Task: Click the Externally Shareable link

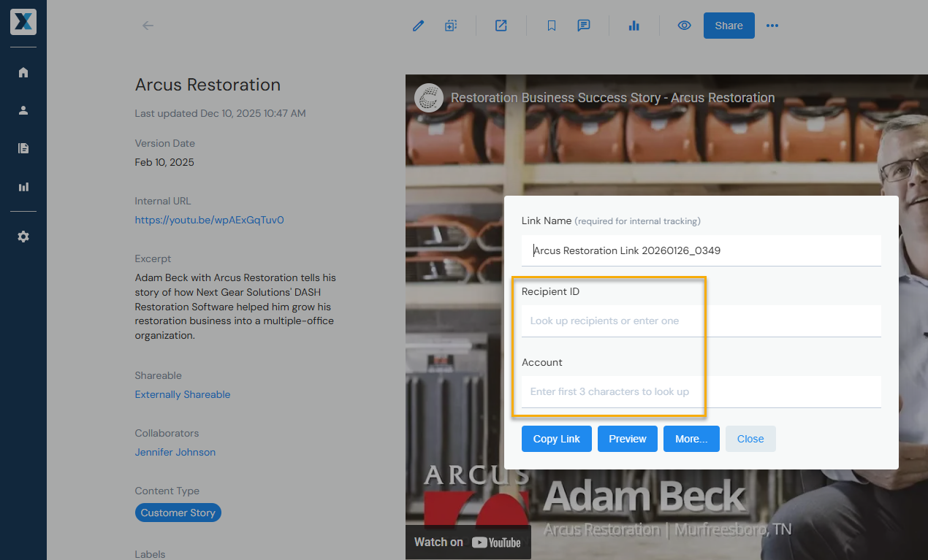Action: pos(183,394)
